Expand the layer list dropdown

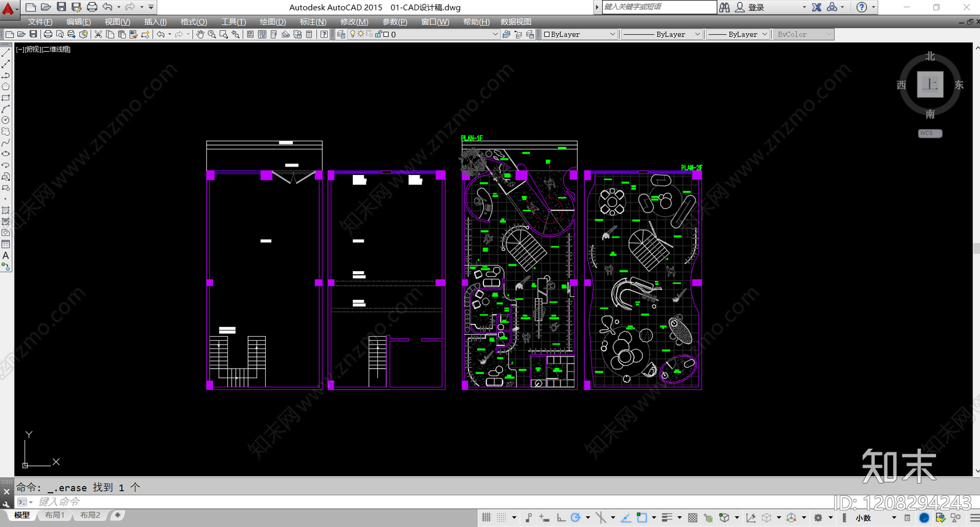click(496, 34)
